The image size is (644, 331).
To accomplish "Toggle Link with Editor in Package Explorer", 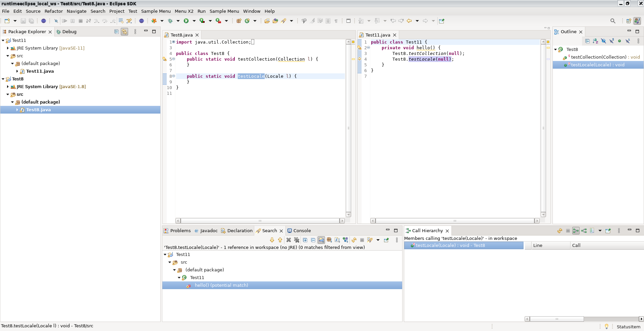I will coord(124,31).
